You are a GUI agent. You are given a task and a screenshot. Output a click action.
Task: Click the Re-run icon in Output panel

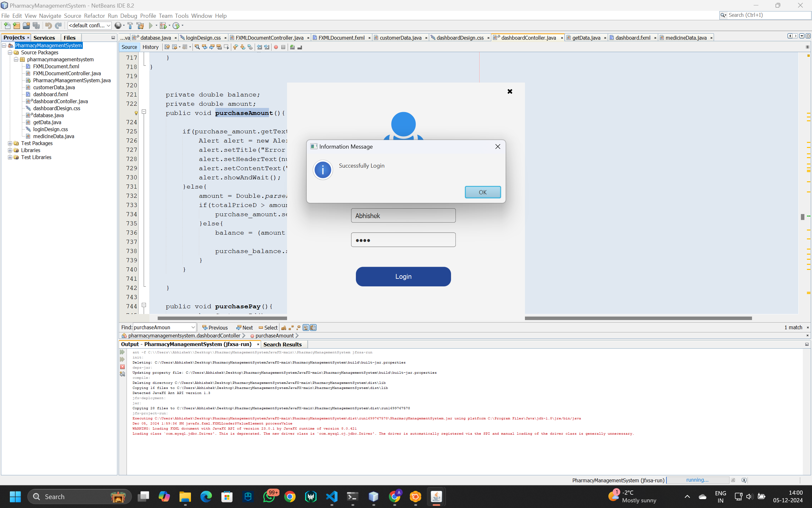point(122,352)
